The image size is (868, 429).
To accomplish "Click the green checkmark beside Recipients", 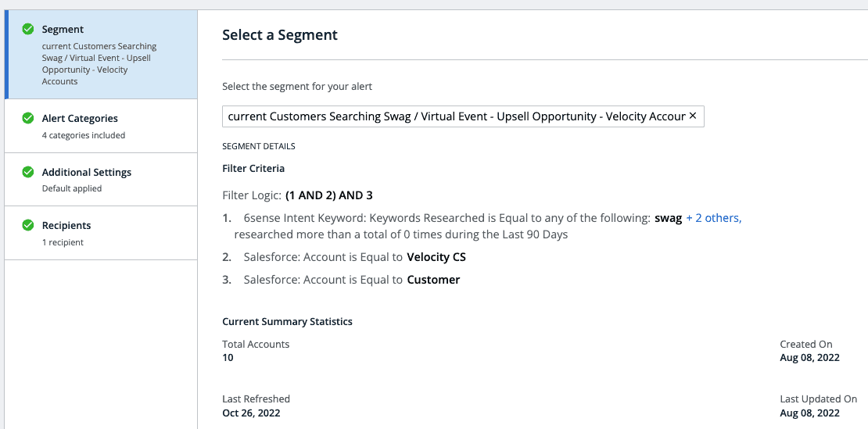I will 28,225.
